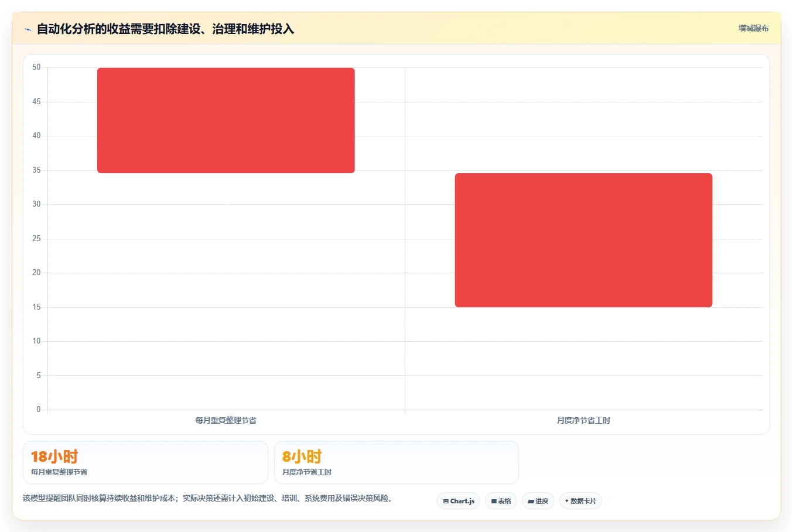This screenshot has width=793, height=532.
Task: Click the y-axis value 0
Action: point(39,410)
